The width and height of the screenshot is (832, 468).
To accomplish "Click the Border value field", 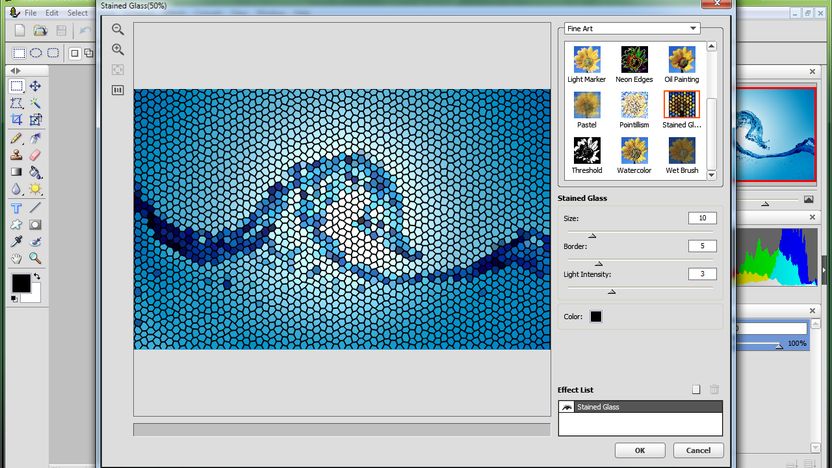I will coord(702,246).
